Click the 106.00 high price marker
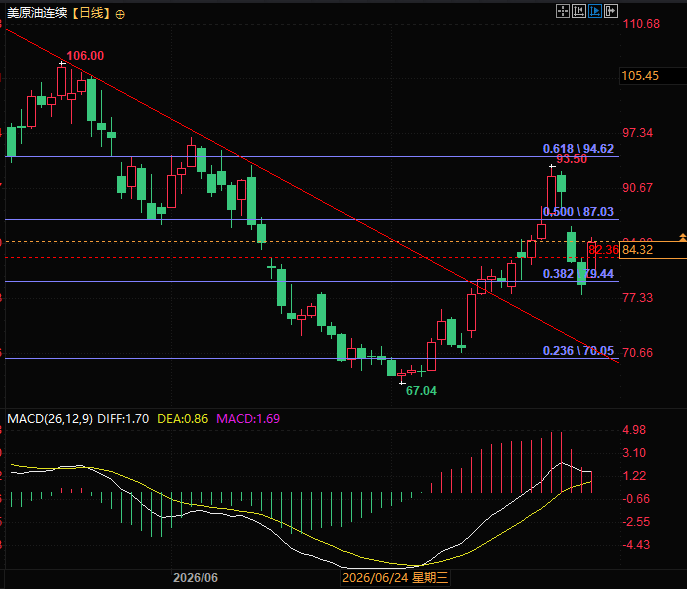 (85, 56)
